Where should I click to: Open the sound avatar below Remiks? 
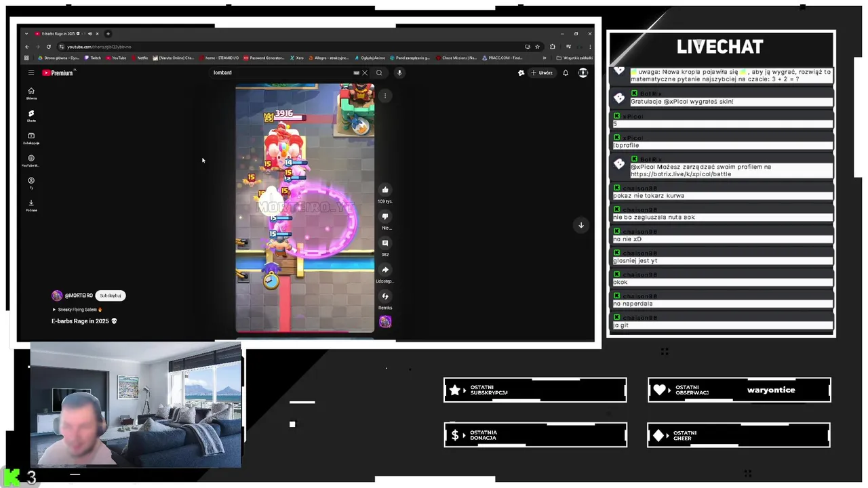tap(385, 322)
